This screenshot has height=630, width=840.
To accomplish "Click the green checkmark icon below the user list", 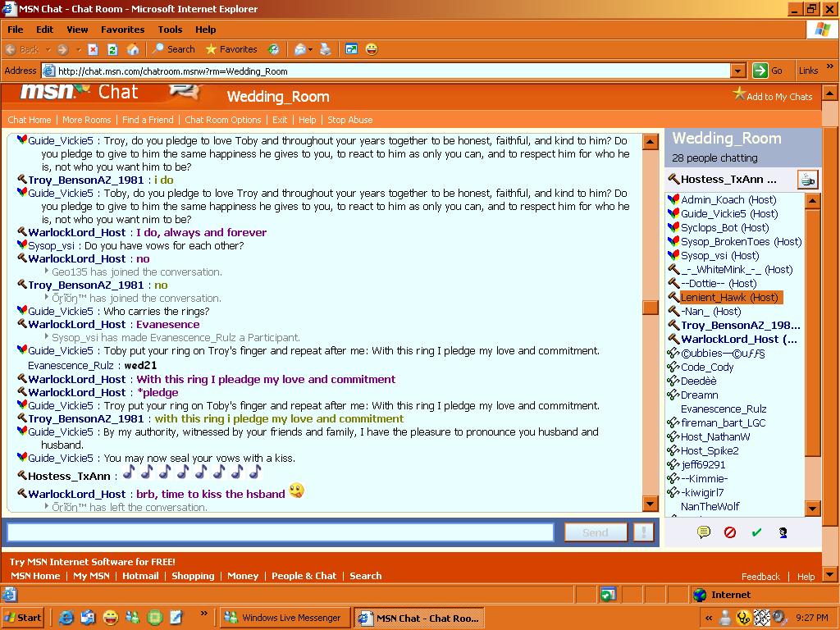I will (x=756, y=532).
